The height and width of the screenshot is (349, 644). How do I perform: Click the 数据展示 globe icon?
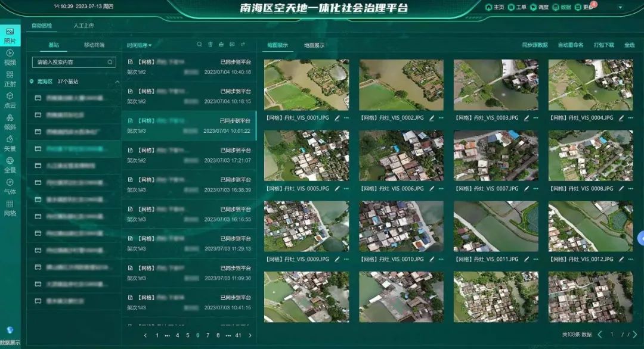(10, 331)
